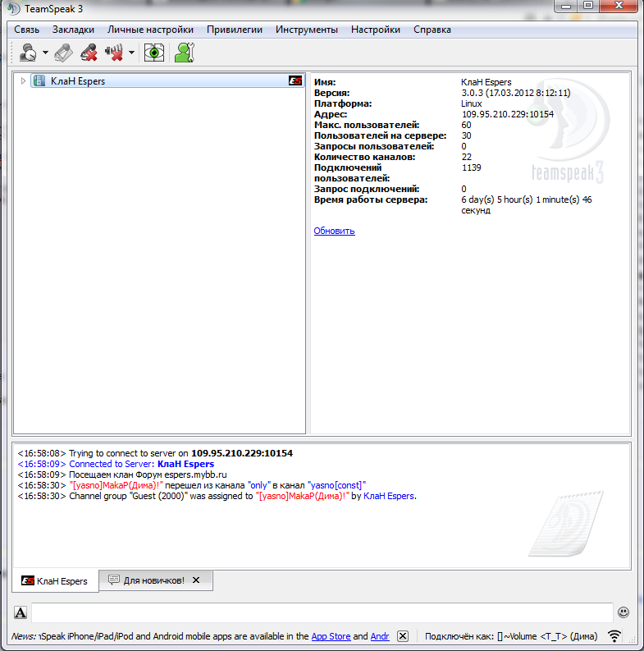Open contacts manager green user icon
644x651 pixels.
tap(185, 53)
